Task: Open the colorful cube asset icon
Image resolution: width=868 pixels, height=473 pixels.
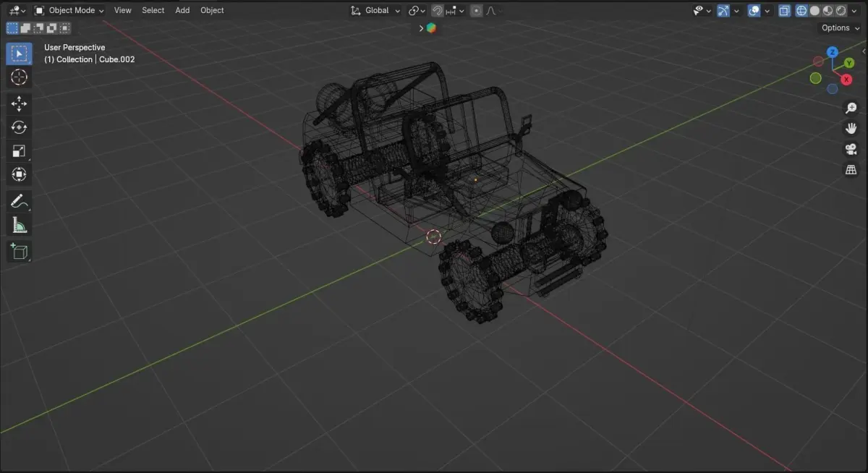Action: (x=431, y=28)
